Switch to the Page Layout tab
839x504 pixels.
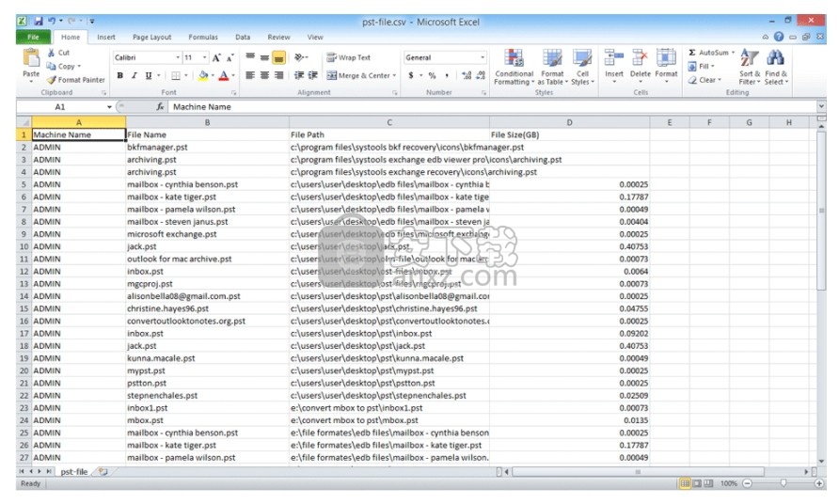click(152, 37)
